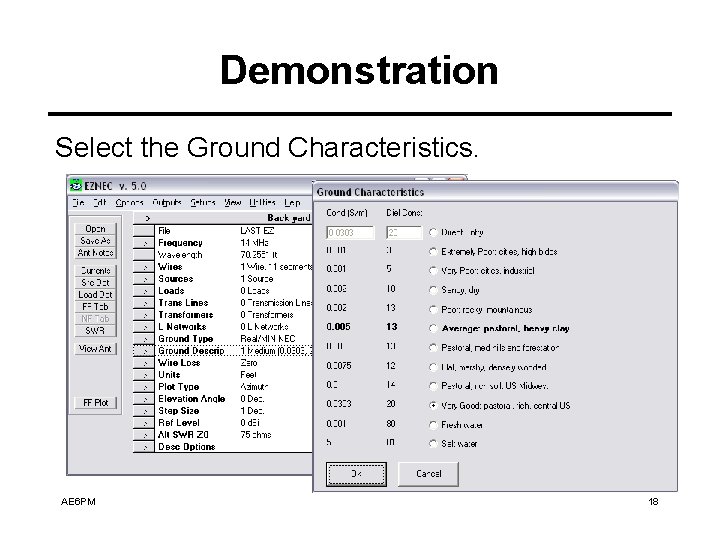The width and height of the screenshot is (720, 540).
Task: Open the Utilities menu in EZNEC
Action: click(262, 202)
